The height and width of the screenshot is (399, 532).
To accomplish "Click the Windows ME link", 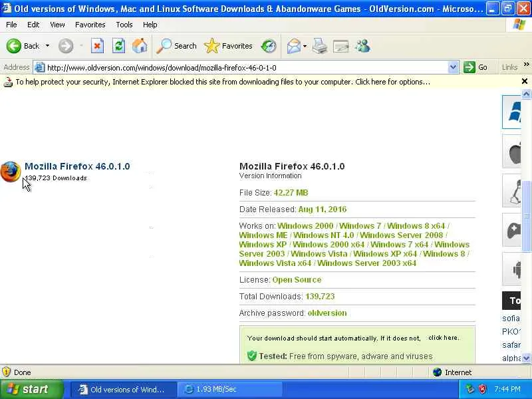I will click(263, 235).
